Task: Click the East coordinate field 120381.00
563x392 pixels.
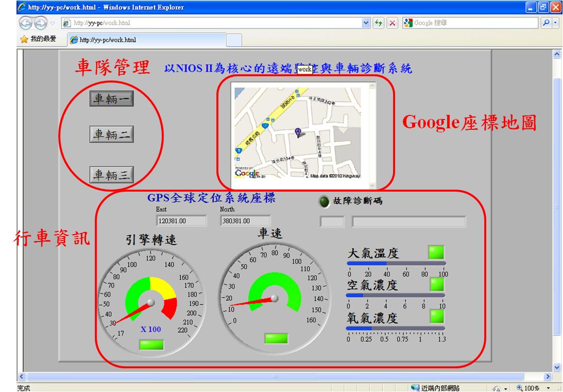Action: coord(182,221)
